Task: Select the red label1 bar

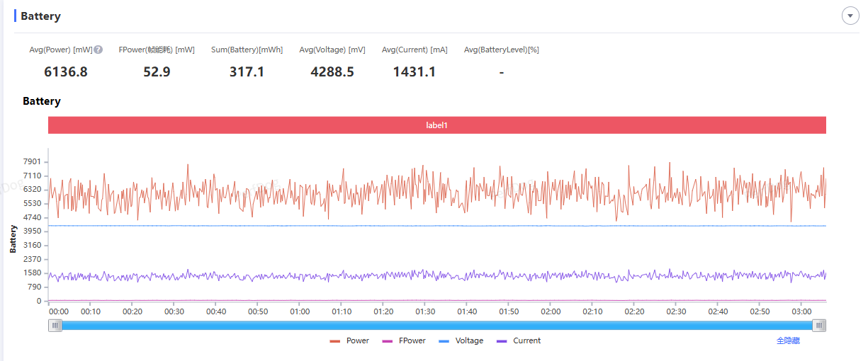Action: [436, 125]
